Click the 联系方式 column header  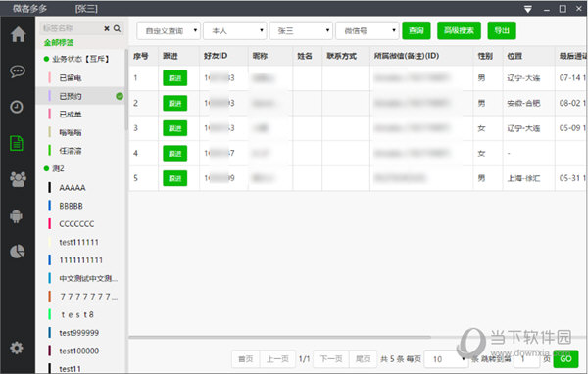(342, 56)
